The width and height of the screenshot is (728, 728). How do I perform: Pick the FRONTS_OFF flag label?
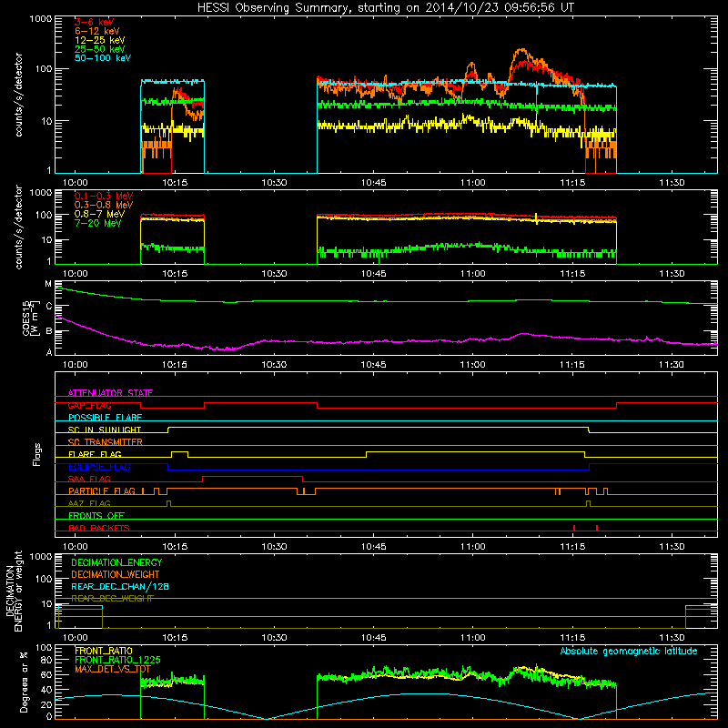[96, 515]
